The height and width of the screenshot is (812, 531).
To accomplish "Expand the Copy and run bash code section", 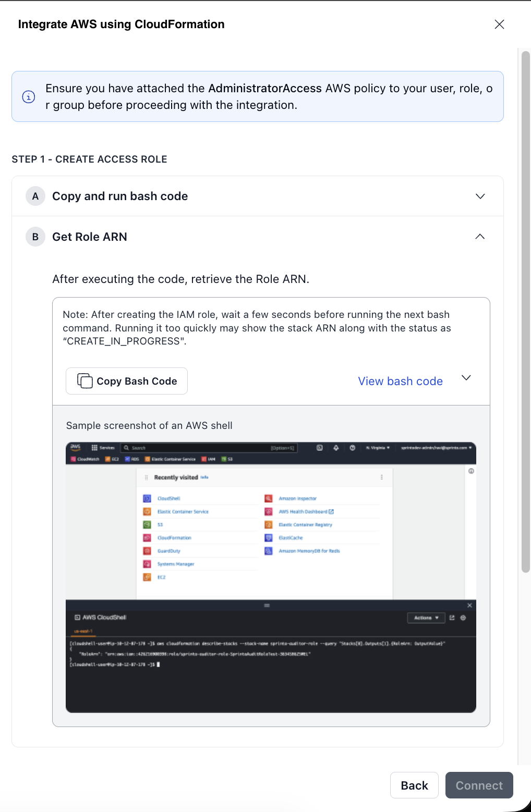I will [480, 196].
